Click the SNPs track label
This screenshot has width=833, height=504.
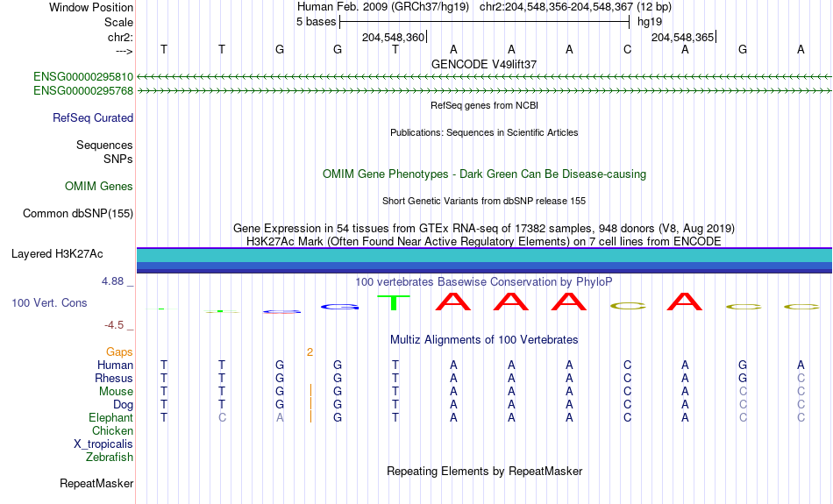pyautogui.click(x=118, y=159)
